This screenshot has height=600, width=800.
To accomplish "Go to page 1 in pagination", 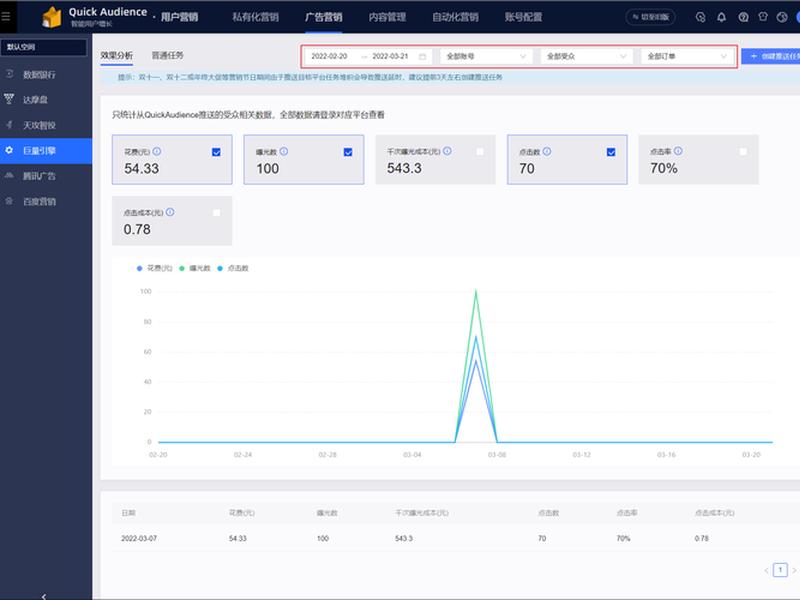I will [780, 570].
